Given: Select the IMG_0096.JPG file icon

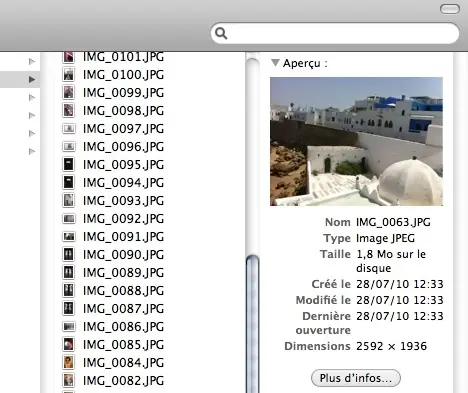Looking at the screenshot, I should pos(69,146).
